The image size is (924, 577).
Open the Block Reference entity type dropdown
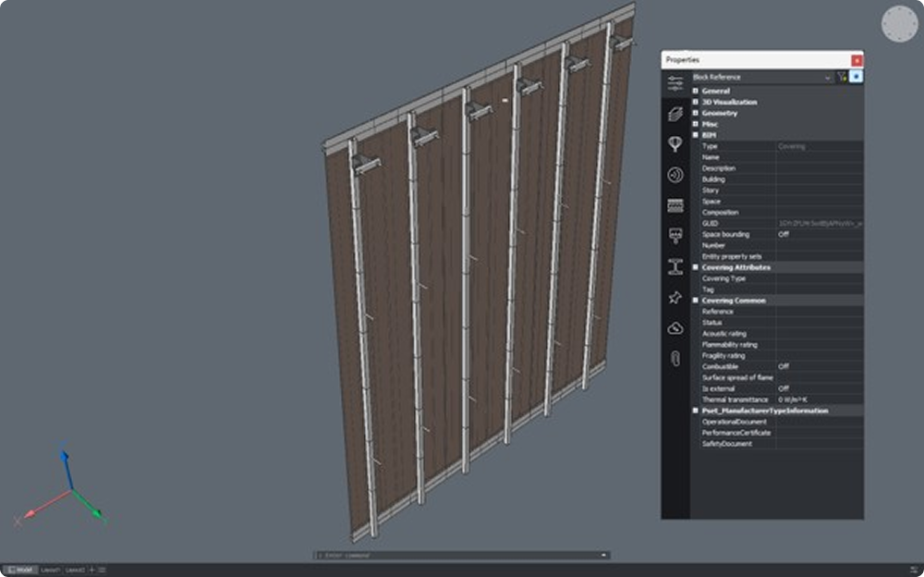tap(762, 78)
